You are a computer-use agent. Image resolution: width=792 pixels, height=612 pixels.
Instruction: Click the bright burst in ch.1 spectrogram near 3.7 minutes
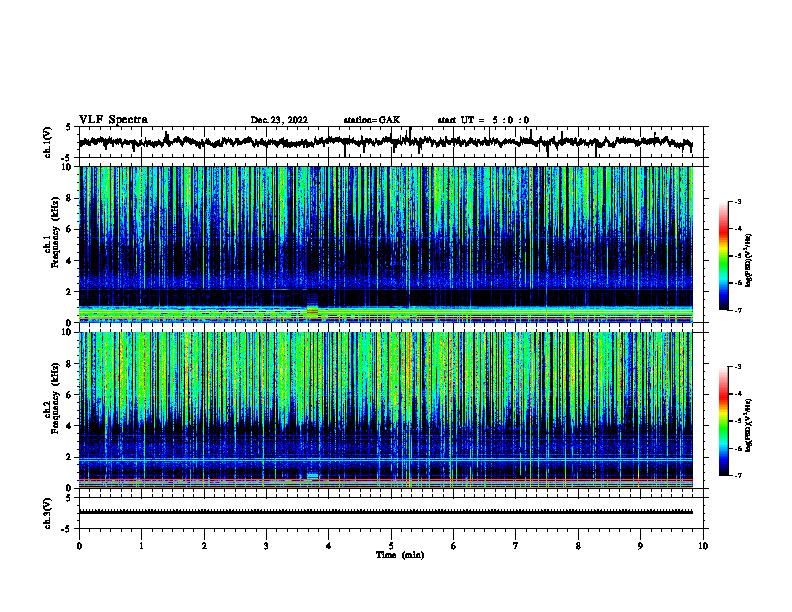click(313, 310)
